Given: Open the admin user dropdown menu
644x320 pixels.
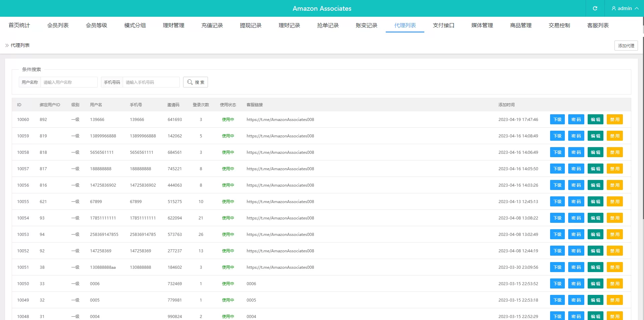Looking at the screenshot, I should pos(625,8).
